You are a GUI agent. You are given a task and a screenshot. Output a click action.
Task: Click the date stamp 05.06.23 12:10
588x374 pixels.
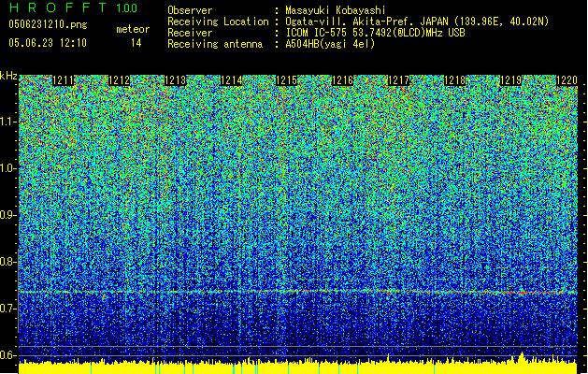coord(48,43)
